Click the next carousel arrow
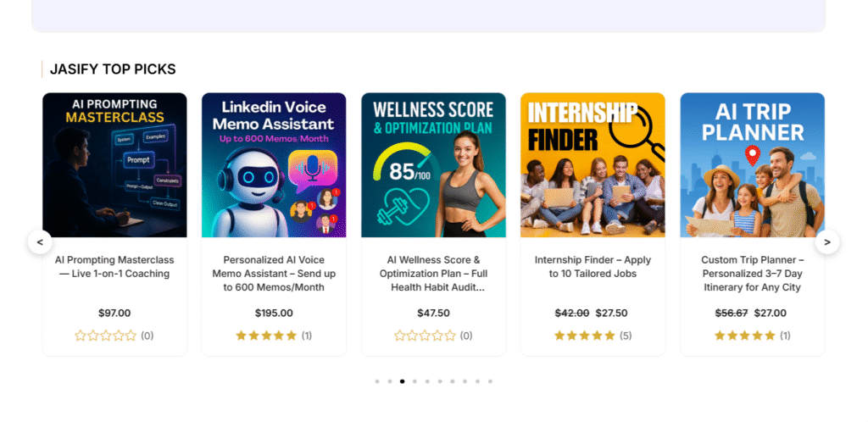The image size is (868, 422). pyautogui.click(x=827, y=242)
